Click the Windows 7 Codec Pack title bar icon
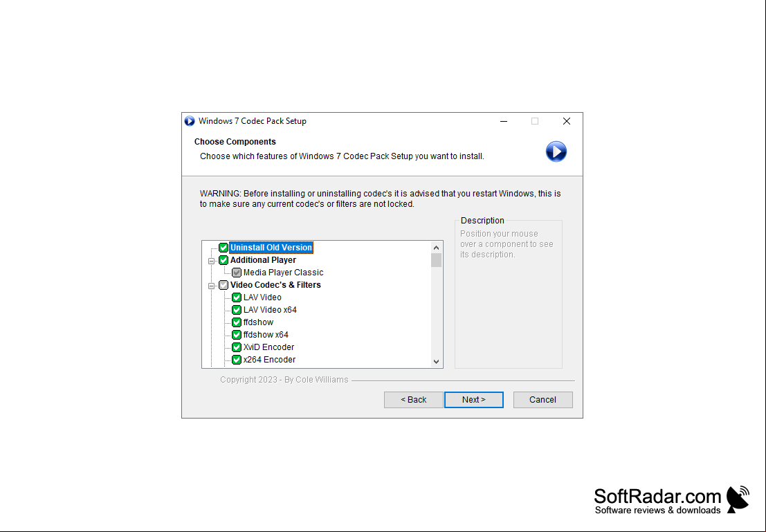Image resolution: width=766 pixels, height=532 pixels. pyautogui.click(x=190, y=121)
